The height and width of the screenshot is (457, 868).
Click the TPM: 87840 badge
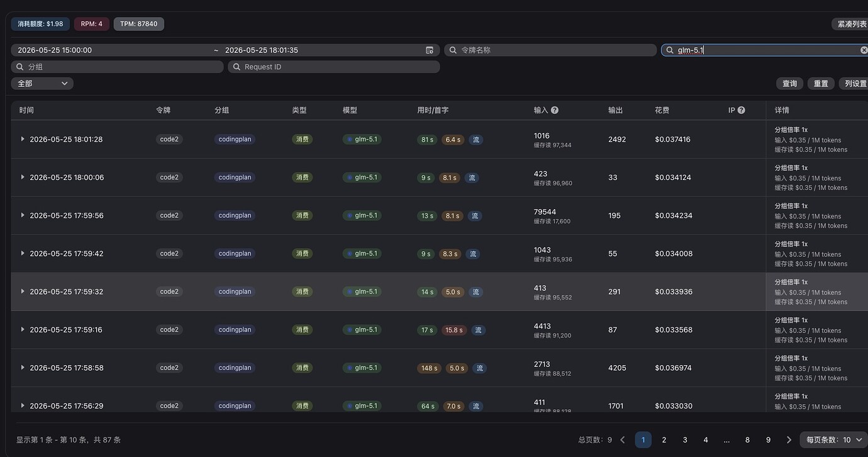(139, 24)
